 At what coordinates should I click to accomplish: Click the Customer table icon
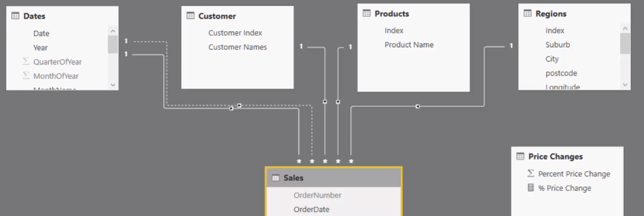190,16
